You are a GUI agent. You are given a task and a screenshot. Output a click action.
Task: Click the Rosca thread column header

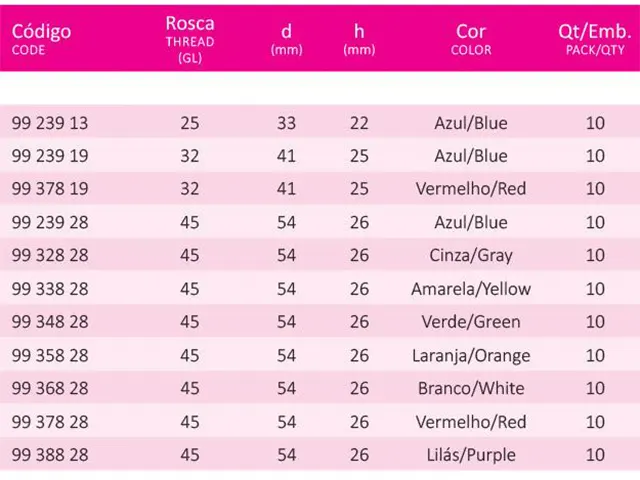[x=189, y=37]
